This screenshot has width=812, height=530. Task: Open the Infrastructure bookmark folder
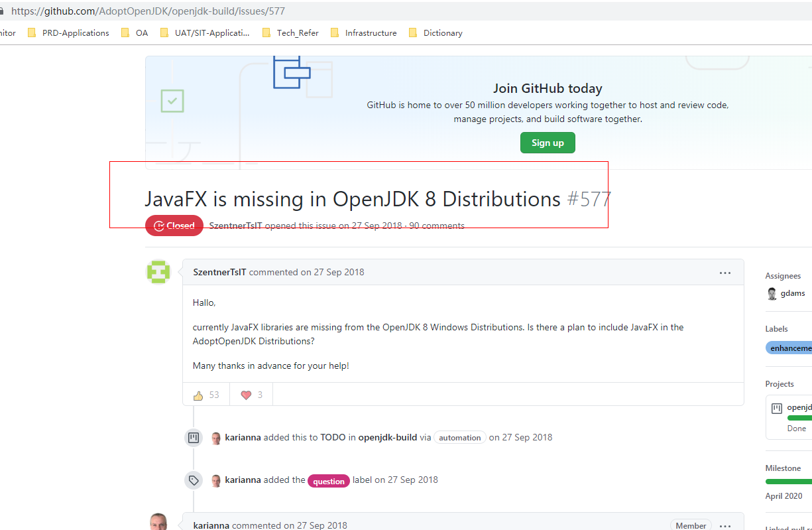363,33
